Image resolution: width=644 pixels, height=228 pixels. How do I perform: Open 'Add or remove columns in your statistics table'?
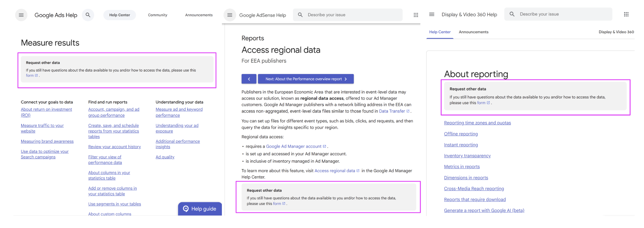click(x=113, y=191)
